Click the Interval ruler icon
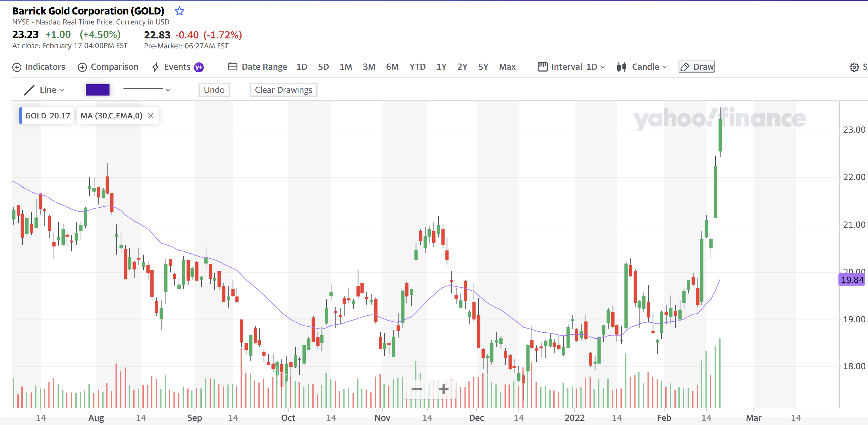 tap(543, 67)
